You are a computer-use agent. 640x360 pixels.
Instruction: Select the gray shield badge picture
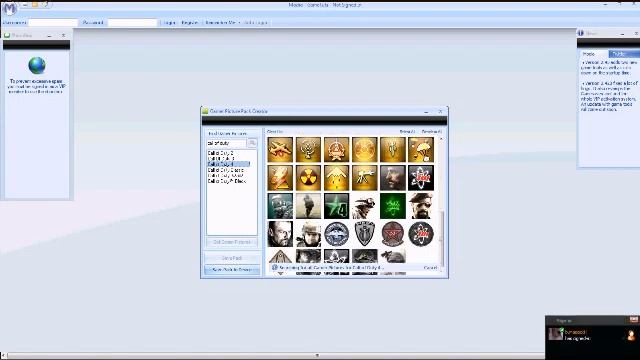(364, 234)
